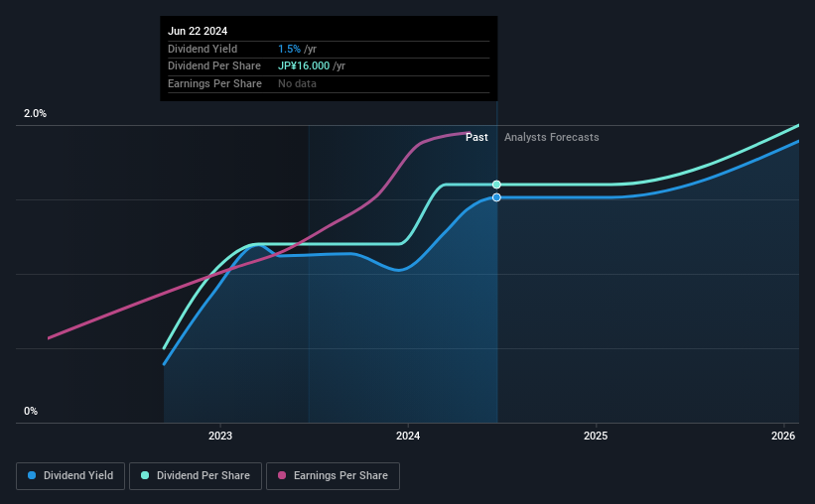Click the Analysts Forecasts label
This screenshot has height=504, width=815.
(552, 137)
